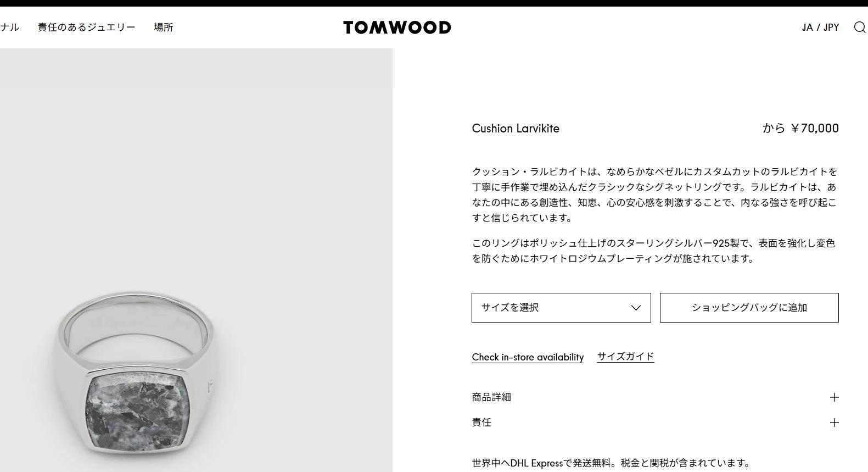The height and width of the screenshot is (472, 868).
Task: Open the JA / JPY region selector
Action: click(x=820, y=27)
